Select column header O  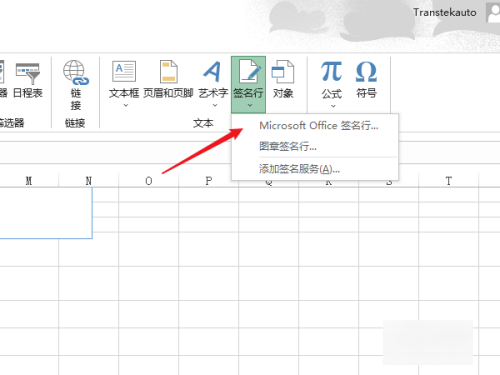click(149, 181)
